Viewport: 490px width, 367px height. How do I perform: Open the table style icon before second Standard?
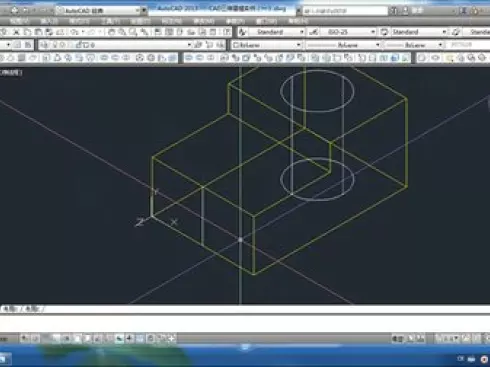click(384, 32)
